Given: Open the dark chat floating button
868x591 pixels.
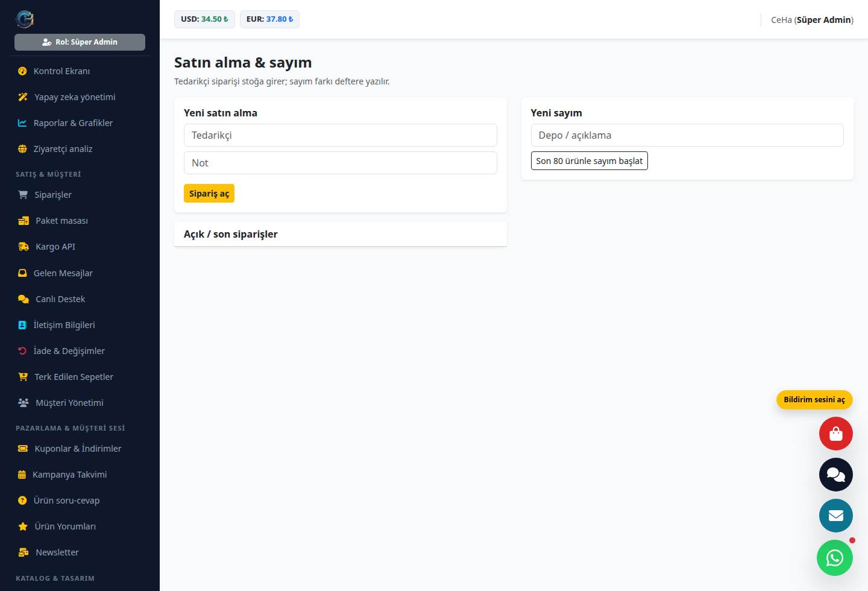Looking at the screenshot, I should coord(836,475).
